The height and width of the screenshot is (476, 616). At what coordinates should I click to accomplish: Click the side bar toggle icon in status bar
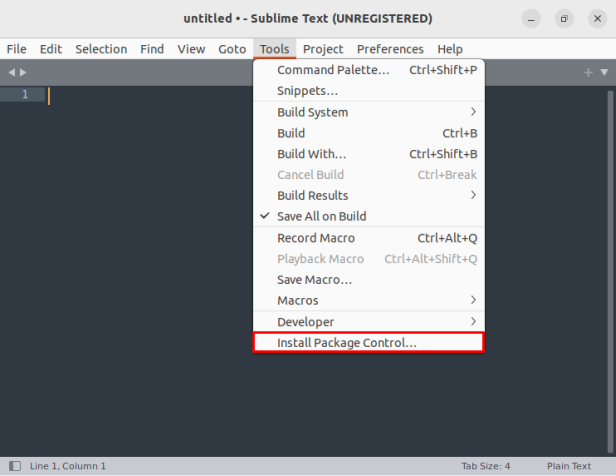tap(14, 466)
